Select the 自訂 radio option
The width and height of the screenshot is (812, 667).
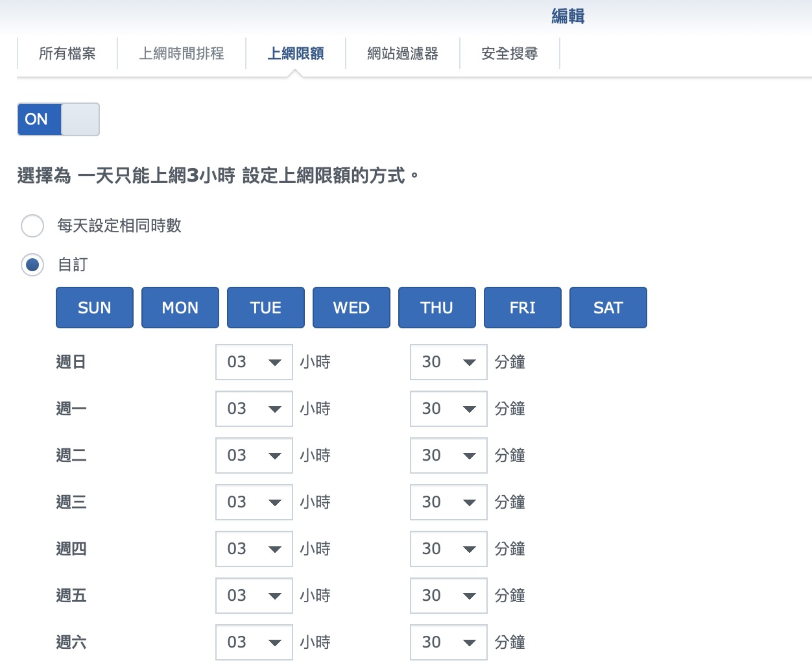pos(32,265)
